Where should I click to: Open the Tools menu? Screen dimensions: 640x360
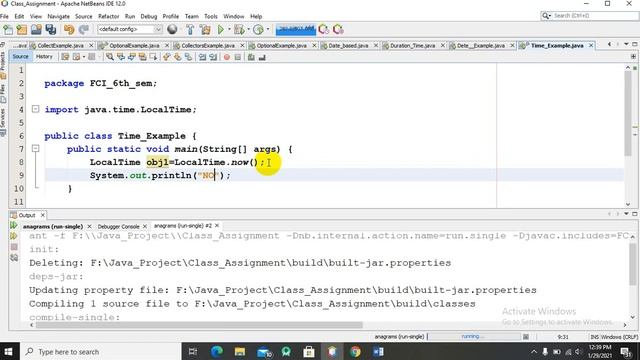(x=211, y=16)
